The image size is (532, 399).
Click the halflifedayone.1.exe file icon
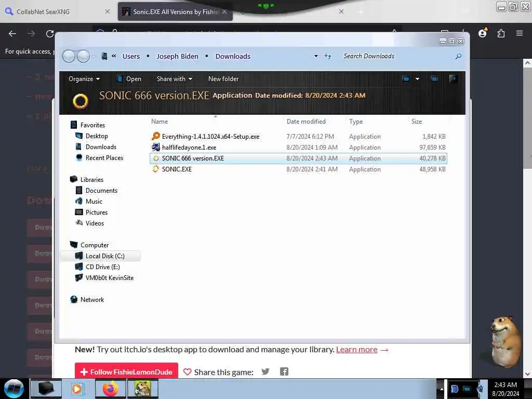[156, 147]
